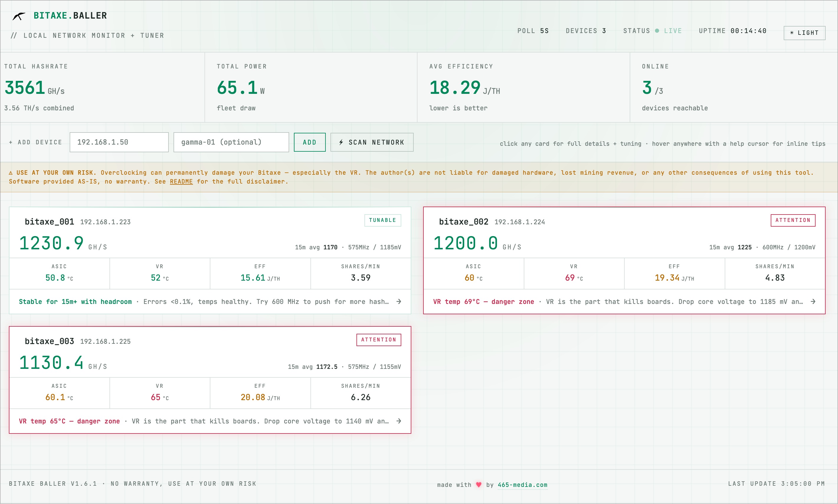Image resolution: width=838 pixels, height=504 pixels.
Task: Click VR temp 52 °C on bitaxe_001
Action: pyautogui.click(x=160, y=278)
